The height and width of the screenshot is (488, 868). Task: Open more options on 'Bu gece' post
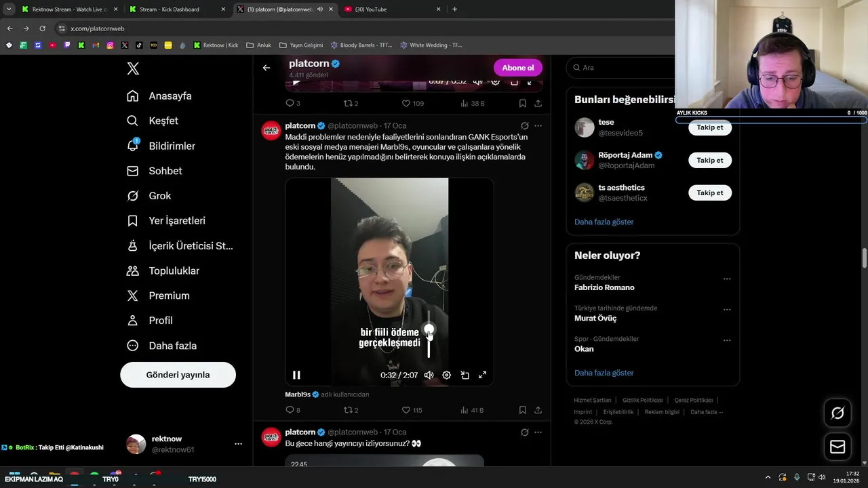tap(538, 432)
